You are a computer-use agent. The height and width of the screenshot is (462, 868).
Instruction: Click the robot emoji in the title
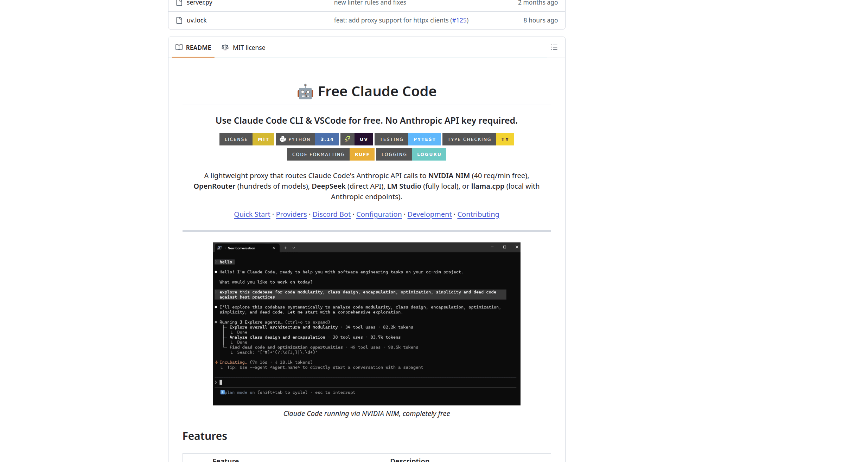point(305,92)
